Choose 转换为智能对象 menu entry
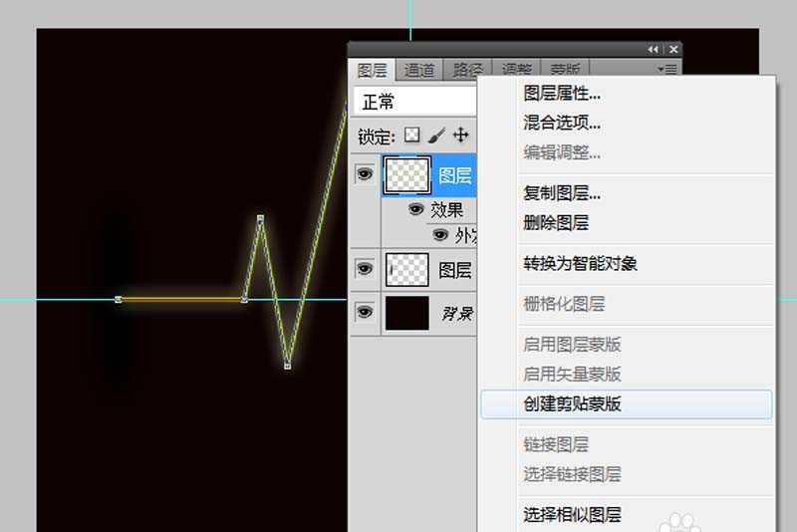The height and width of the screenshot is (532, 797). coord(580,263)
